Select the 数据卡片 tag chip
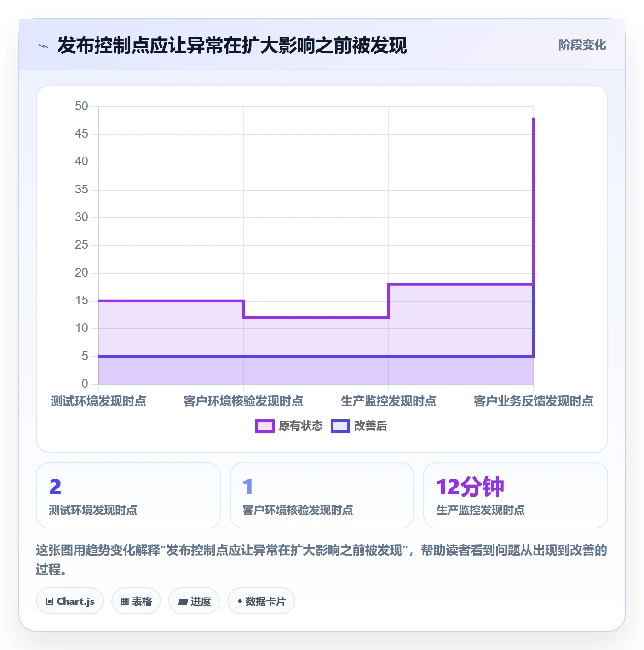Screen dimensions: 644x650 261,601
